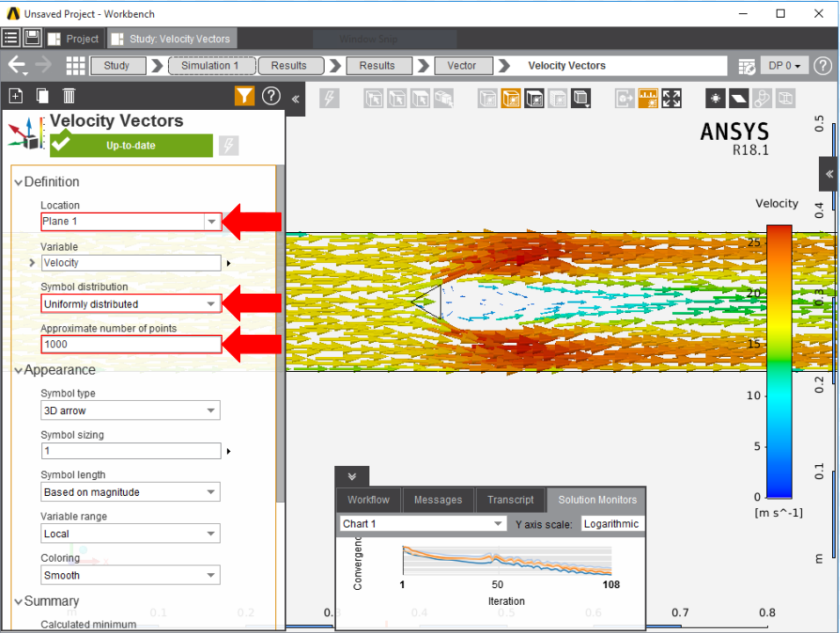Click the Y axis scale Logarithmic field

click(612, 524)
